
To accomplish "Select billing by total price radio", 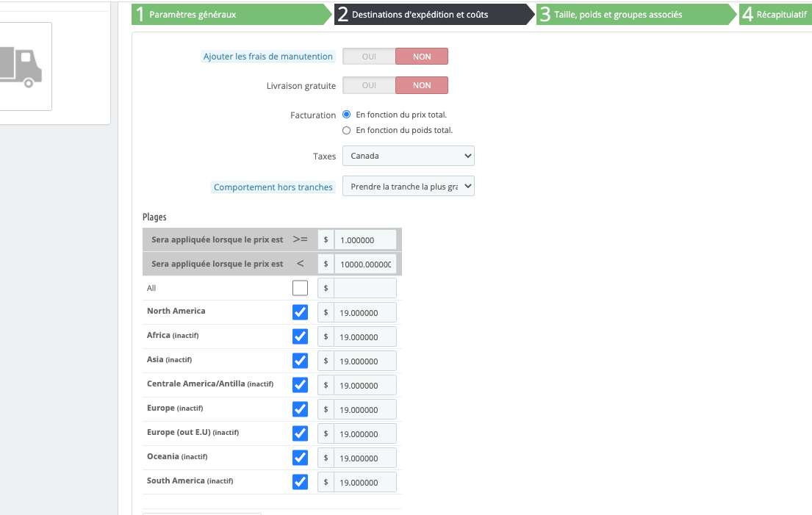I will (x=347, y=115).
